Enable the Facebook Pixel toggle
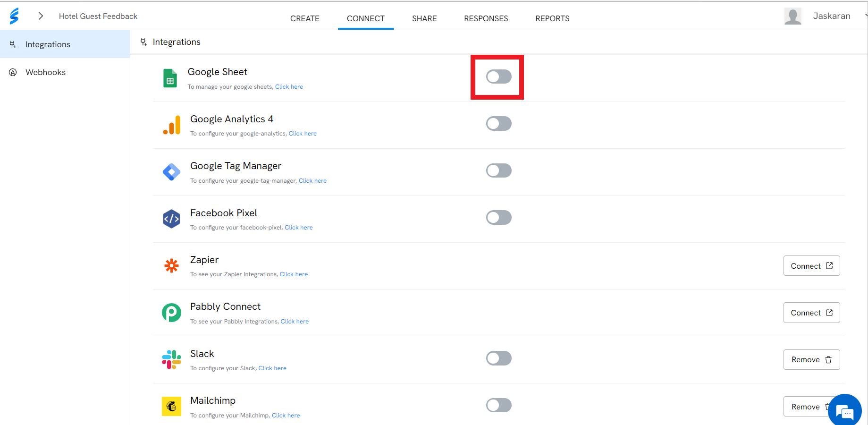This screenshot has height=425, width=868. pos(499,218)
